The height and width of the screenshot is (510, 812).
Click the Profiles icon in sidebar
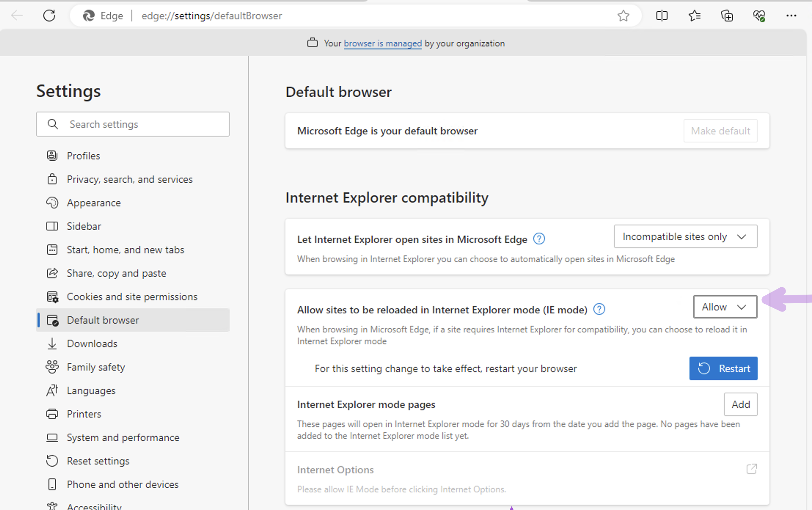click(x=52, y=156)
